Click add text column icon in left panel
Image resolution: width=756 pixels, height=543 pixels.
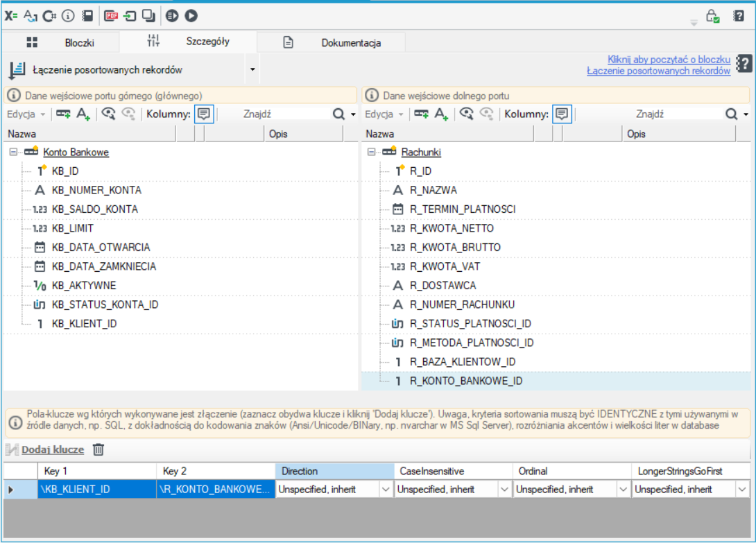click(83, 114)
